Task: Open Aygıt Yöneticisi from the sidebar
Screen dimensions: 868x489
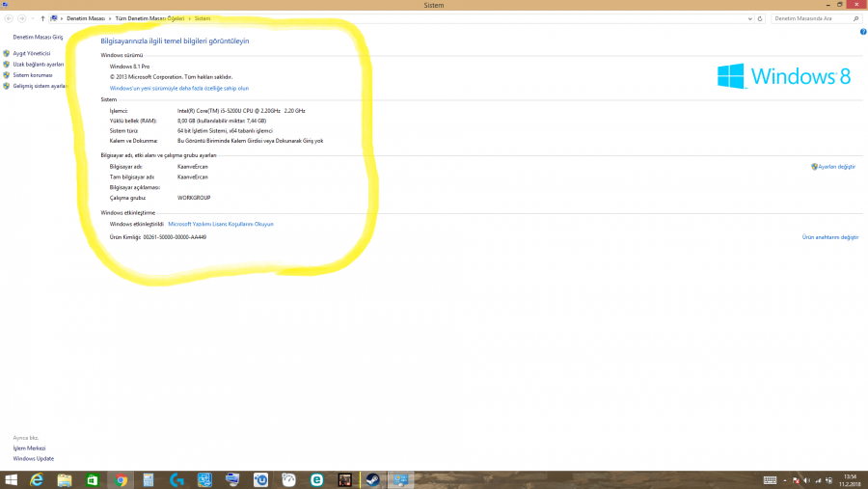Action: [x=32, y=54]
